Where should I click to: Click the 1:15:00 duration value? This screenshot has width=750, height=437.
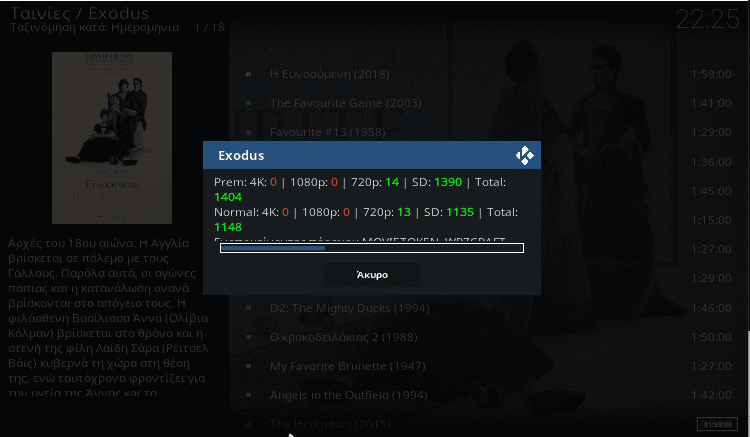point(711,220)
